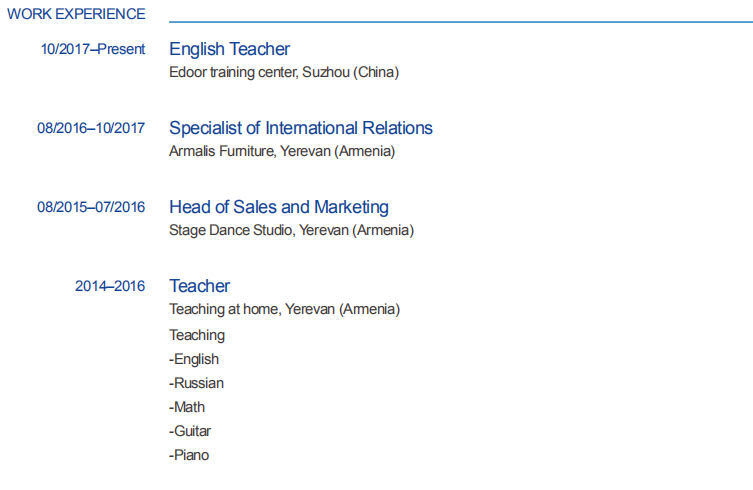Click the 2014–2016 date range
753x490 pixels.
pos(110,286)
